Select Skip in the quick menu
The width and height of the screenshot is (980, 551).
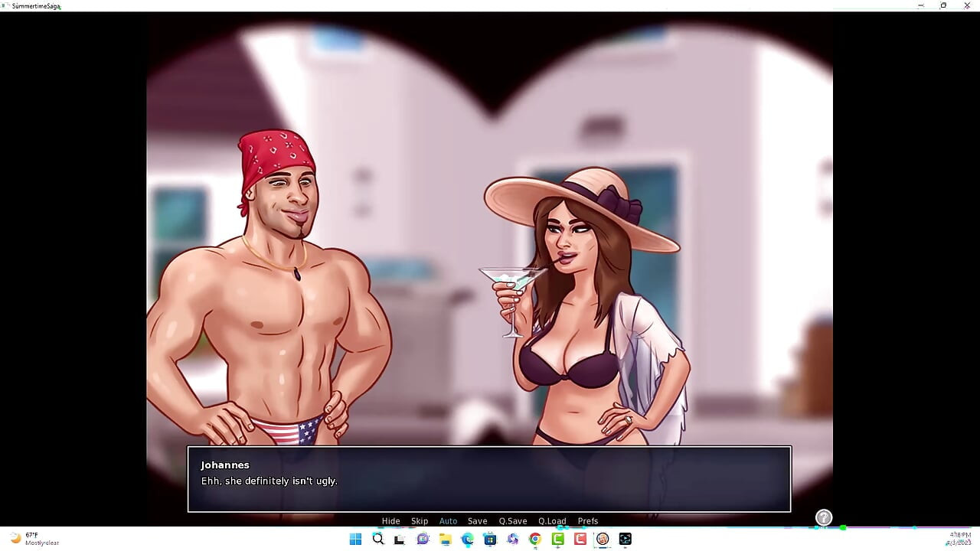coord(420,521)
